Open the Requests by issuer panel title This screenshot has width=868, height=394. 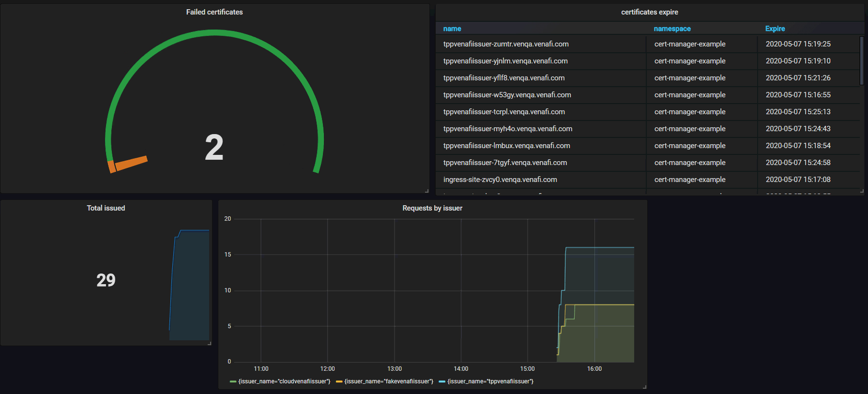432,208
